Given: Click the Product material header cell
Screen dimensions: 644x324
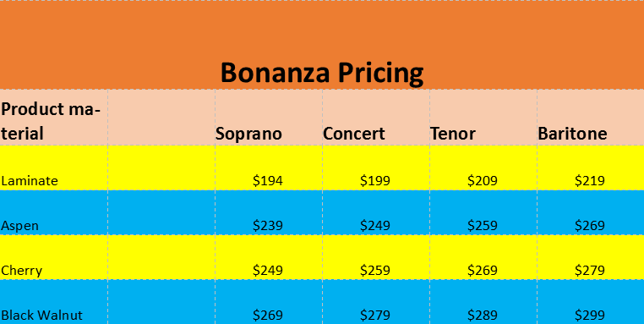Looking at the screenshot, I should pyautogui.click(x=54, y=118).
